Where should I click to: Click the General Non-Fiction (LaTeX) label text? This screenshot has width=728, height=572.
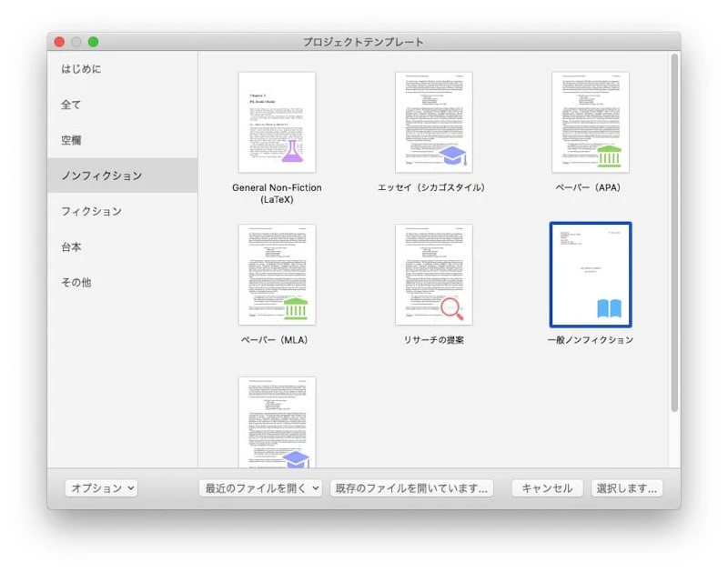tap(277, 194)
